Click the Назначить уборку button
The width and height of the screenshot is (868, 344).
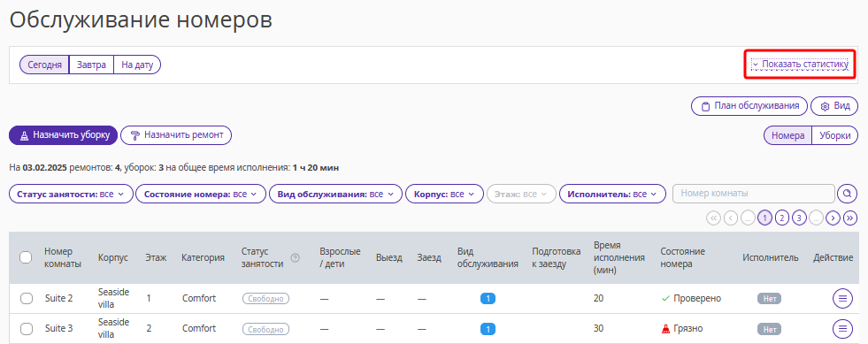tap(63, 135)
